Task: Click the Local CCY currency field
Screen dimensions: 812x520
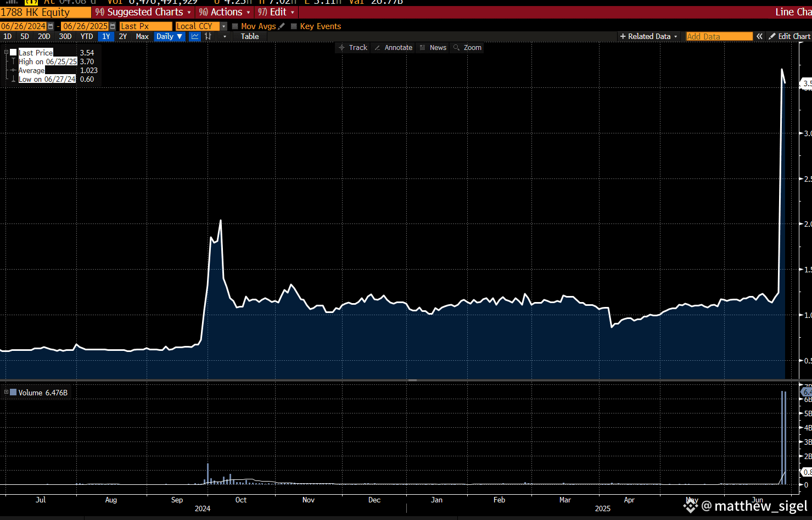Action: [x=198, y=26]
